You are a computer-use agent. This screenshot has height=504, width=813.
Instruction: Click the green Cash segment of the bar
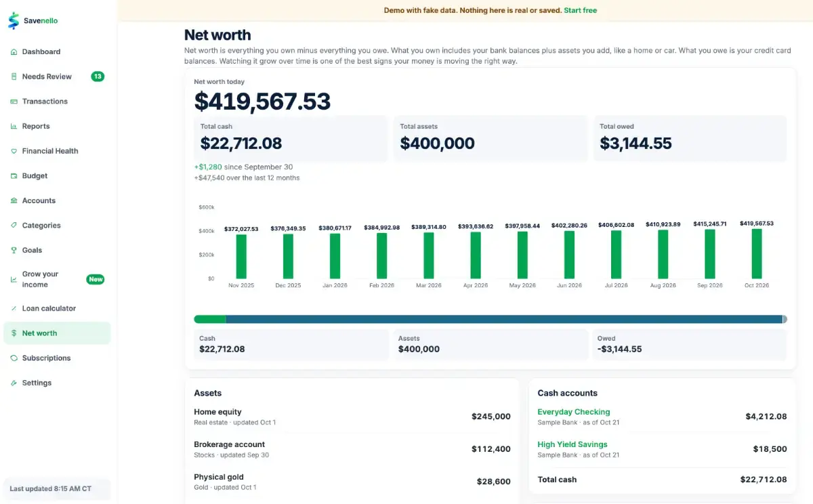(209, 319)
